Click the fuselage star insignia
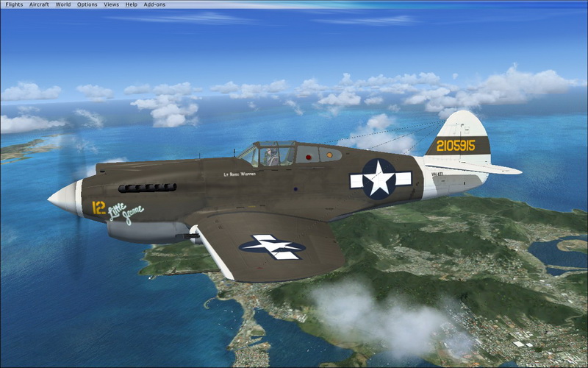Viewport: 588px width, 368px height. (380, 179)
